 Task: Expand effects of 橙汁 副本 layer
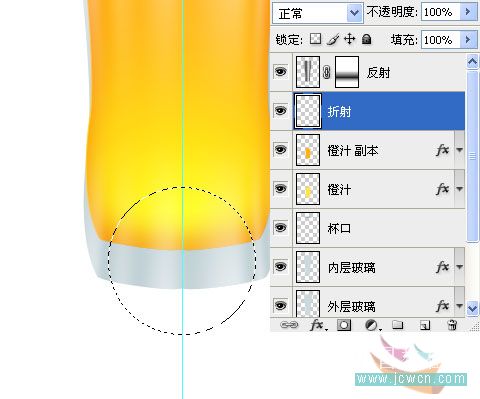pyautogui.click(x=460, y=150)
